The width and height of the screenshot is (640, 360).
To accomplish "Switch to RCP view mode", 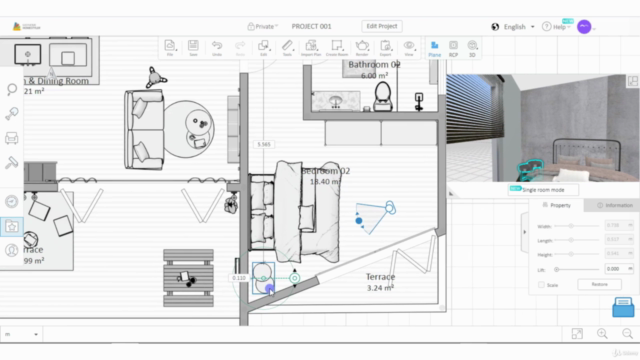I will (x=453, y=49).
